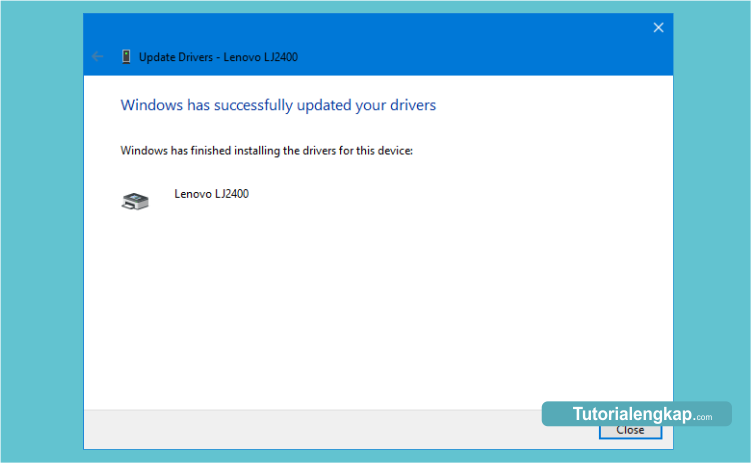Click the device icon beside Update Drivers title

pyautogui.click(x=126, y=56)
